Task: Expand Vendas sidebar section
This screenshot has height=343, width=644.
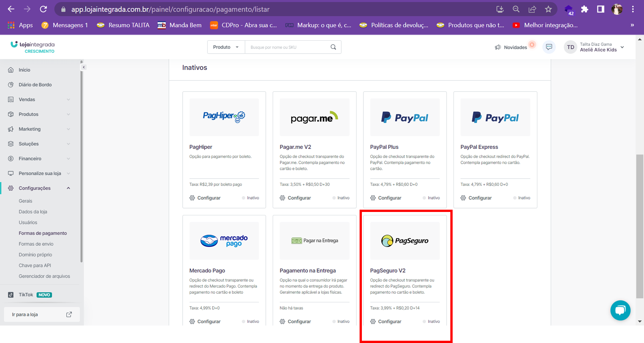Action: click(x=39, y=100)
